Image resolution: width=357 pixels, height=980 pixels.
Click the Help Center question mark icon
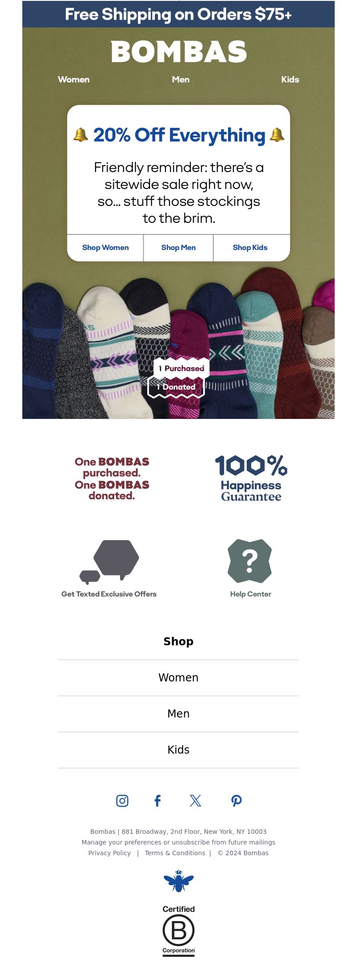click(x=250, y=561)
